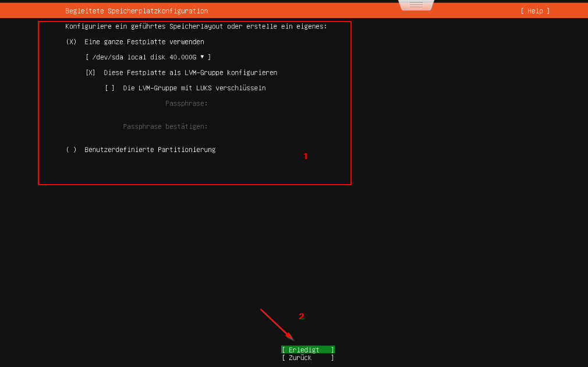The width and height of the screenshot is (588, 367).
Task: Confirm storage layout with Erledigt
Action: (x=308, y=350)
